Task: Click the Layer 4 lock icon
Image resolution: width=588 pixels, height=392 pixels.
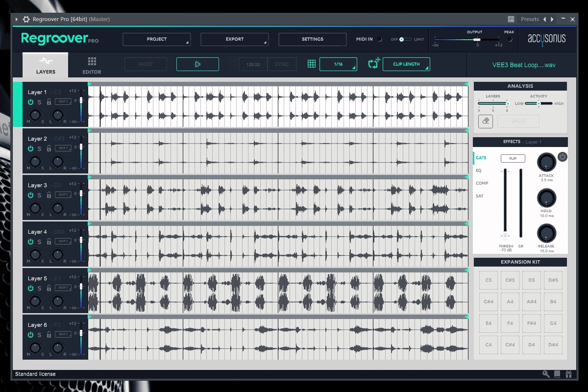Action: pyautogui.click(x=49, y=242)
